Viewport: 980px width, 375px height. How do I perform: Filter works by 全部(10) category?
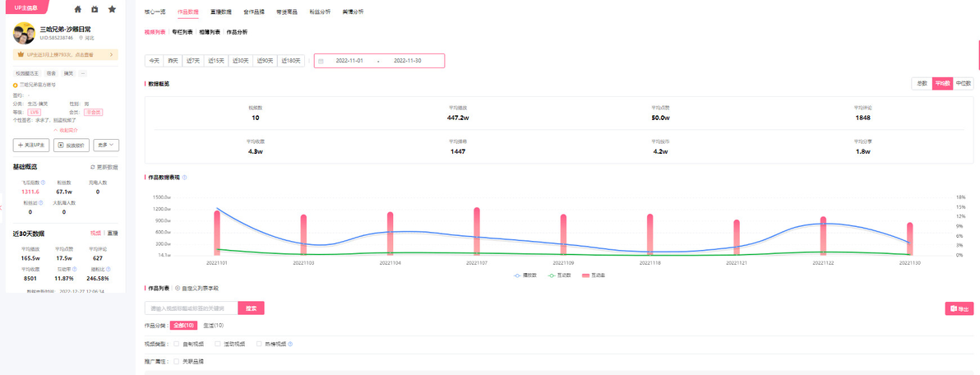point(184,326)
